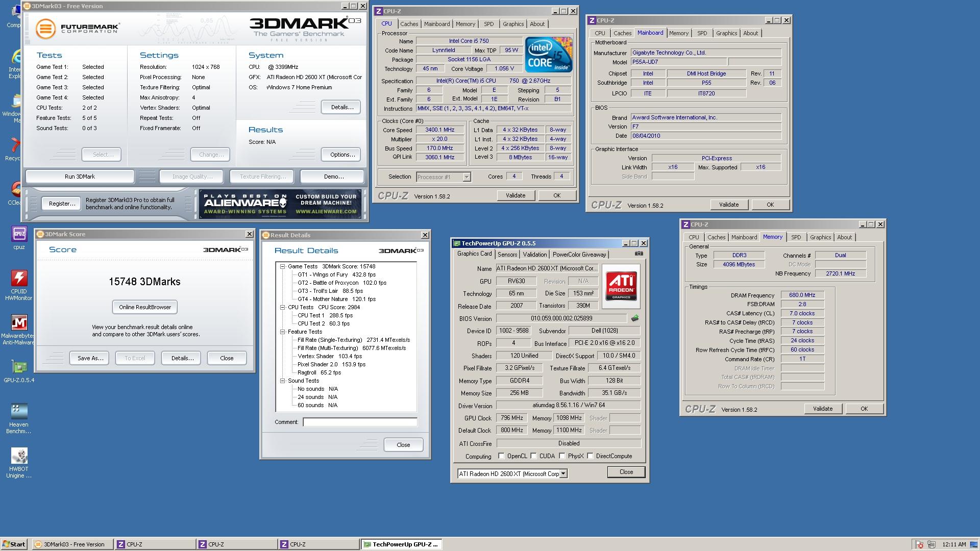Open system Details... in 3DMark03
The height and width of the screenshot is (551, 980).
point(342,107)
